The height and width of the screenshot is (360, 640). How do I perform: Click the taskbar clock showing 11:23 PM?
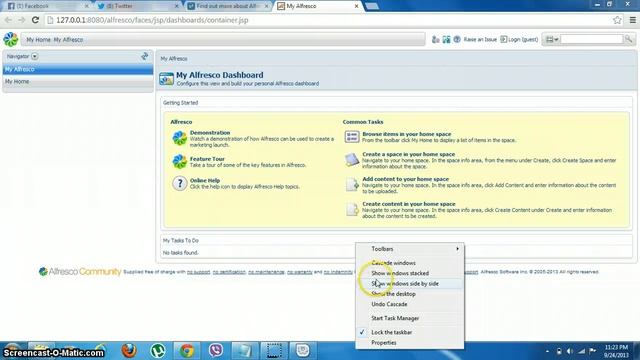coord(616,347)
